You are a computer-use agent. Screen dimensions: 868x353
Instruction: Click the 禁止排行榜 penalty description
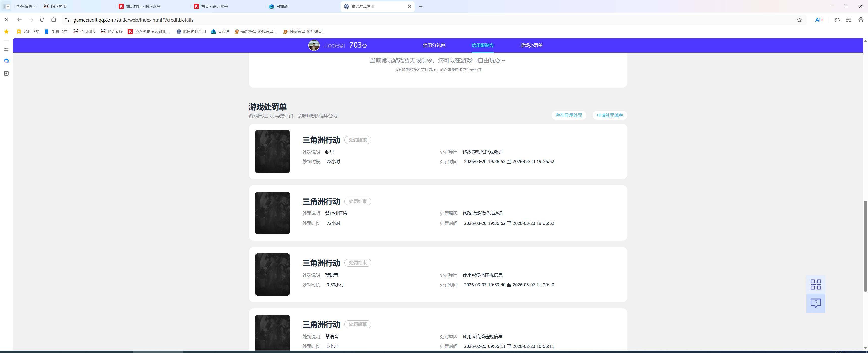[336, 213]
